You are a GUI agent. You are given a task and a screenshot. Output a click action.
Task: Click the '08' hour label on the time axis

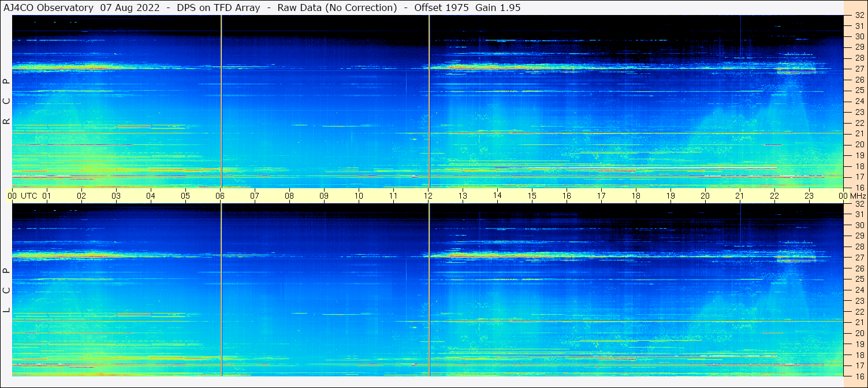289,196
